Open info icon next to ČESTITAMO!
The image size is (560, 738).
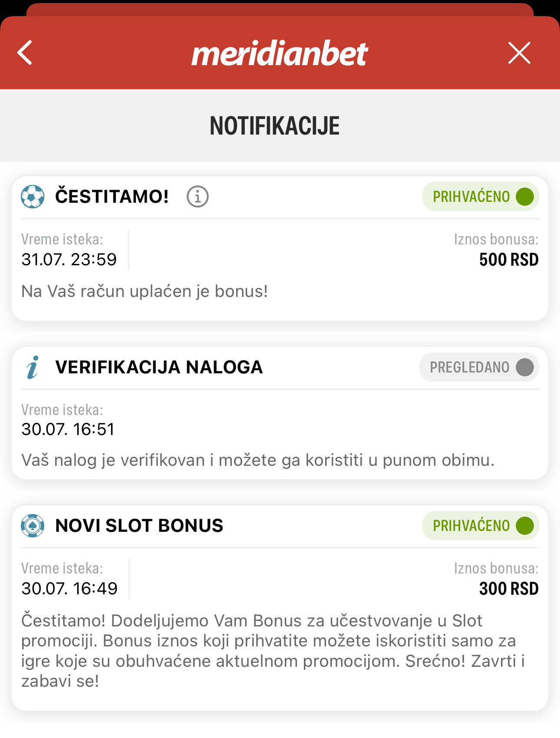pos(198,197)
